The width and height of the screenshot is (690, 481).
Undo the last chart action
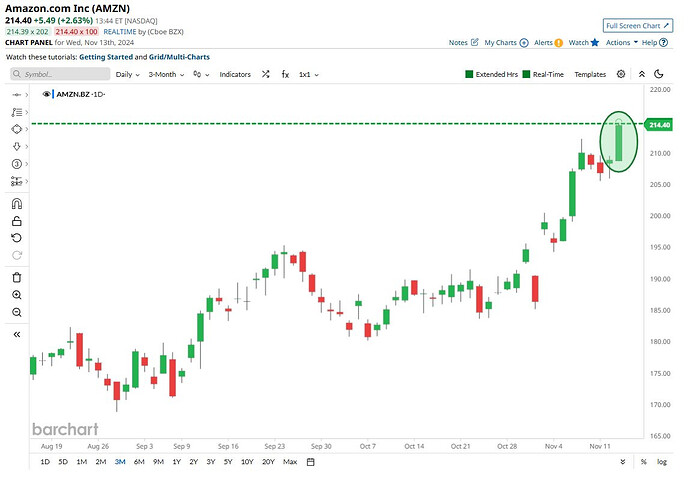coord(17,238)
